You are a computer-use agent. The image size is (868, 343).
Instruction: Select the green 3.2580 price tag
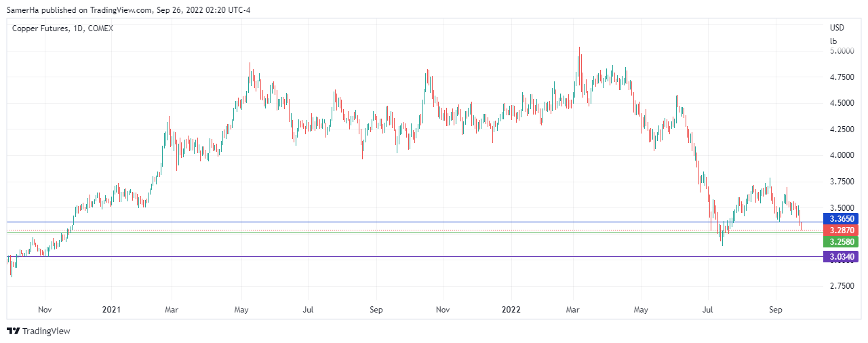[841, 241]
